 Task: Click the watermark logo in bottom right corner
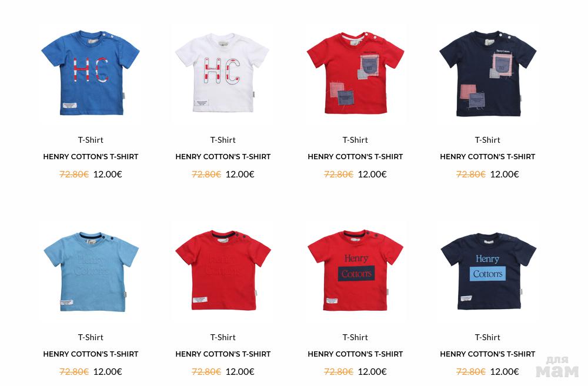pos(557,367)
